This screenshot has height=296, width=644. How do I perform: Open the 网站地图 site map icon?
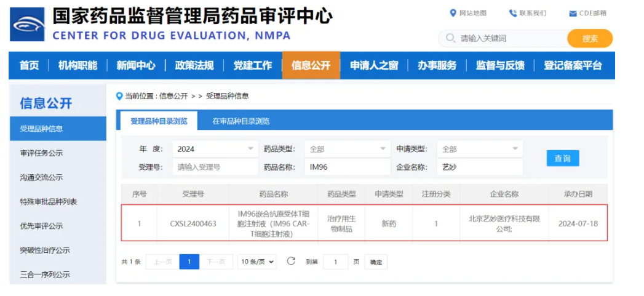pos(453,13)
